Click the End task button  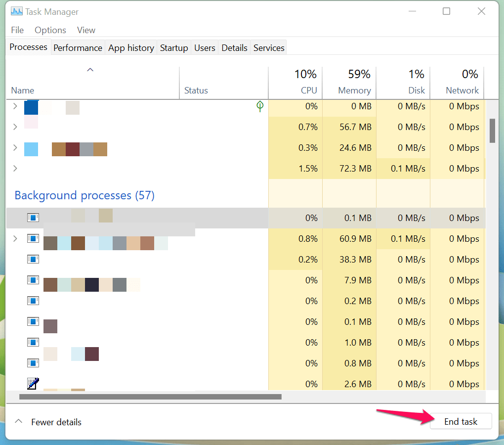pos(461,422)
